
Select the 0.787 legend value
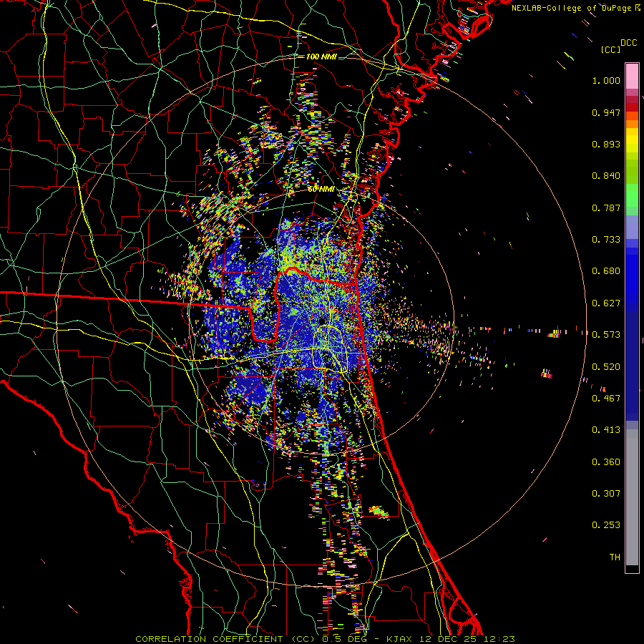(606, 208)
